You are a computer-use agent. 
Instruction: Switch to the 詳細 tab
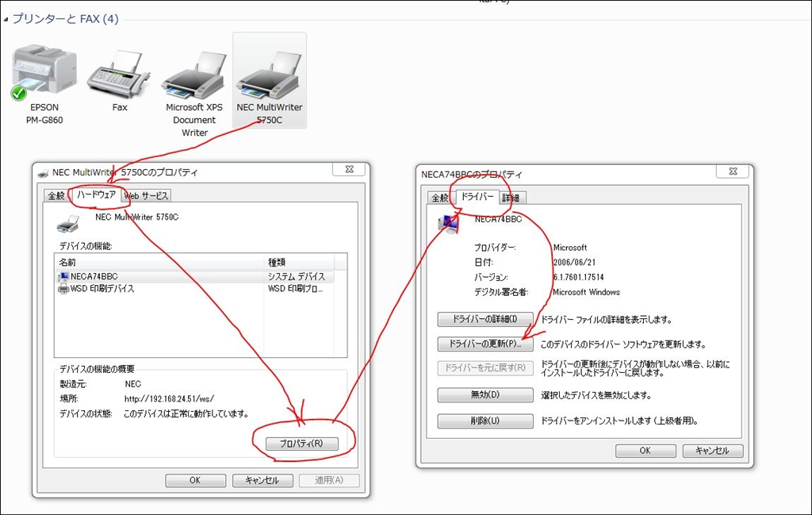pos(511,198)
